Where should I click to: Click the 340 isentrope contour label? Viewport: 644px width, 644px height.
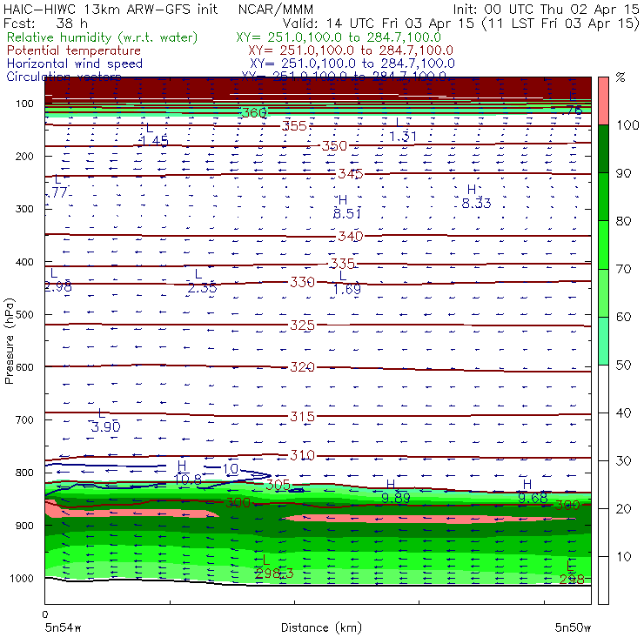click(351, 236)
